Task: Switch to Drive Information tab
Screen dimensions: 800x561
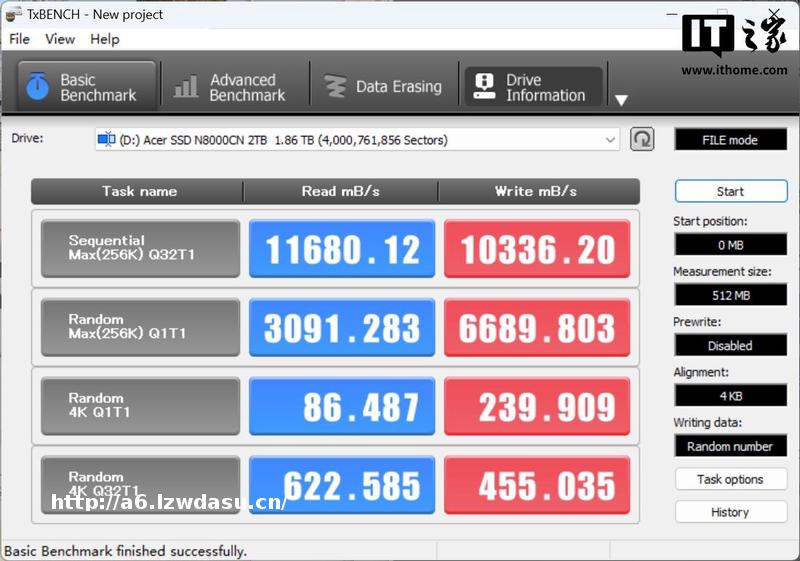Action: coord(533,86)
